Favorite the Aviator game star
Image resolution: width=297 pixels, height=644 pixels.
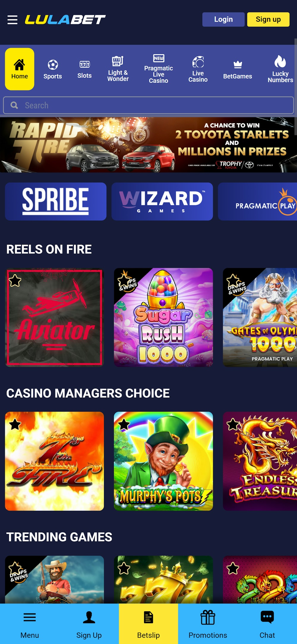click(15, 281)
